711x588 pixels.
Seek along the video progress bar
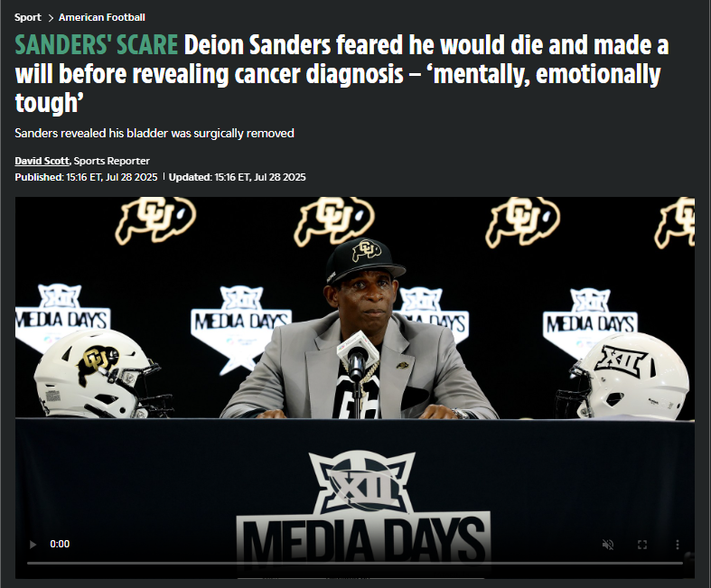pyautogui.click(x=354, y=563)
